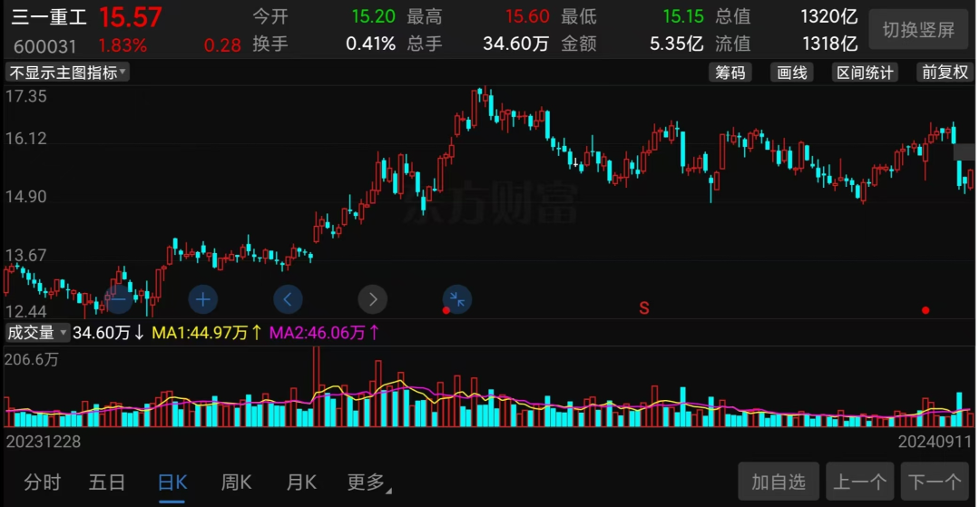Click the 最高 value 15.60

tap(527, 16)
